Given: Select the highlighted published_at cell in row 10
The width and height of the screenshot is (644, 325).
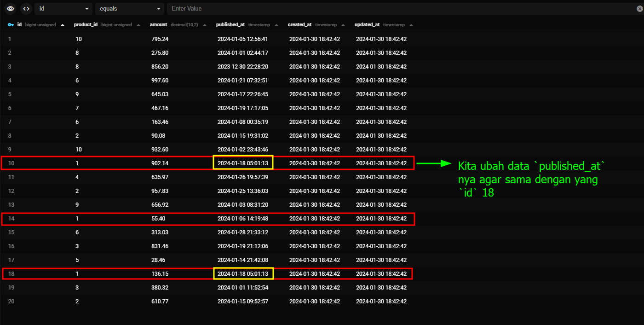Looking at the screenshot, I should click(243, 163).
